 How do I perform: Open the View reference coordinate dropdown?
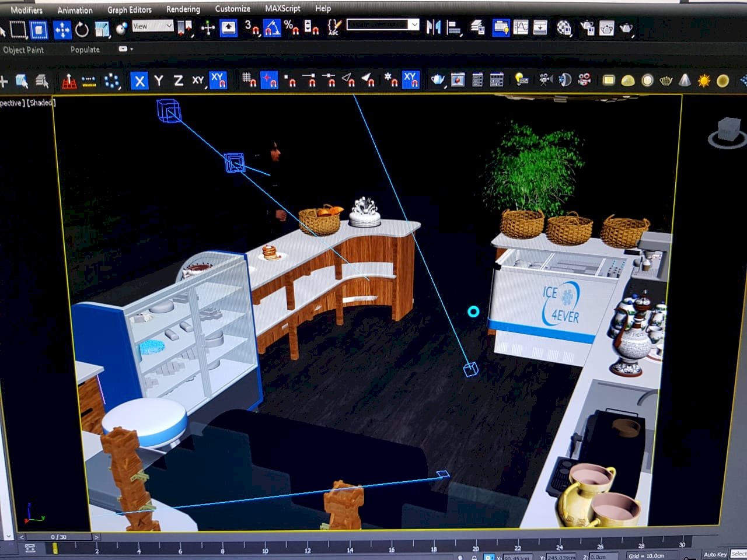click(x=152, y=26)
